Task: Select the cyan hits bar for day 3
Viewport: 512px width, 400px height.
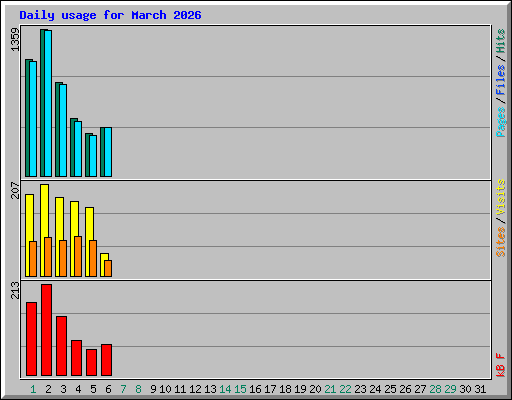Action: point(63,130)
